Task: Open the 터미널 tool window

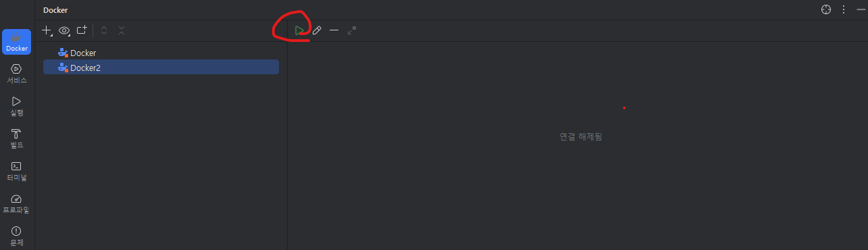Action: point(17,171)
